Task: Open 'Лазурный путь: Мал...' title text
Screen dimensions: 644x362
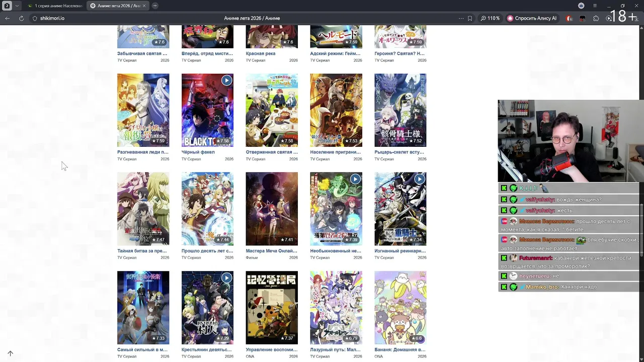Action: click(x=335, y=349)
